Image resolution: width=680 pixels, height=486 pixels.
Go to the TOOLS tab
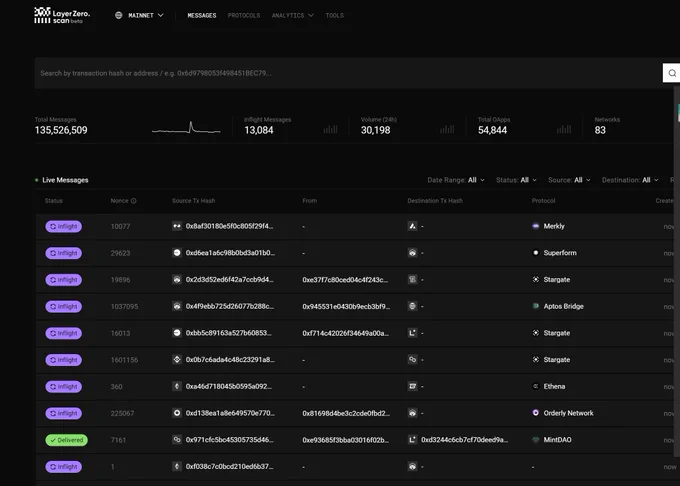tap(334, 15)
